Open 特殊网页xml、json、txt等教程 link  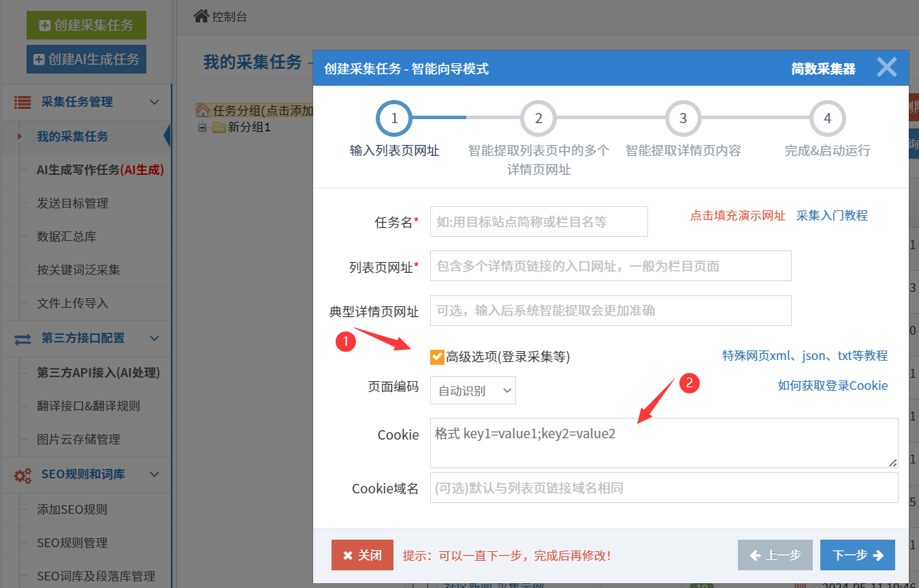tap(805, 355)
